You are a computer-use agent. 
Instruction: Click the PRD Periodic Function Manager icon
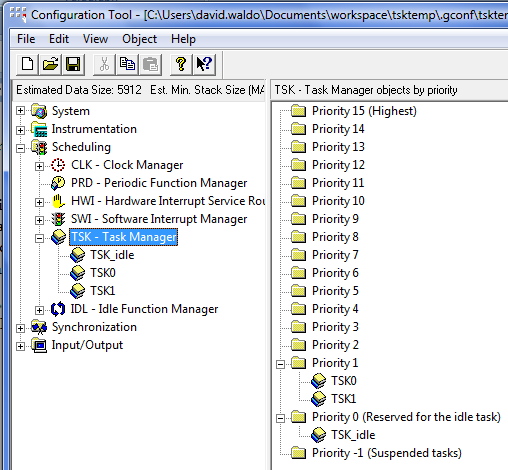[58, 183]
